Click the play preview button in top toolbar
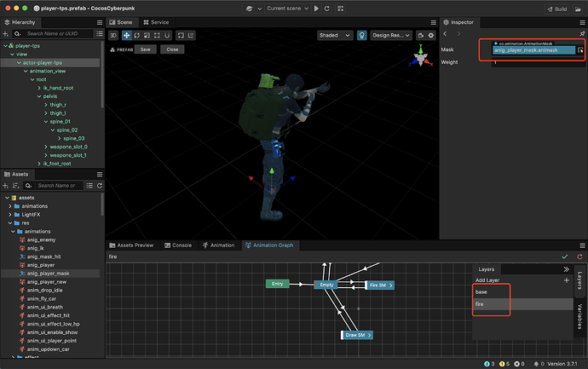 pyautogui.click(x=317, y=8)
